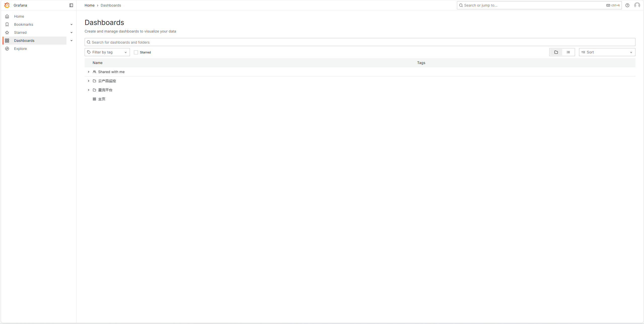Click the Home house icon in sidebar
644x324 pixels.
tap(7, 16)
